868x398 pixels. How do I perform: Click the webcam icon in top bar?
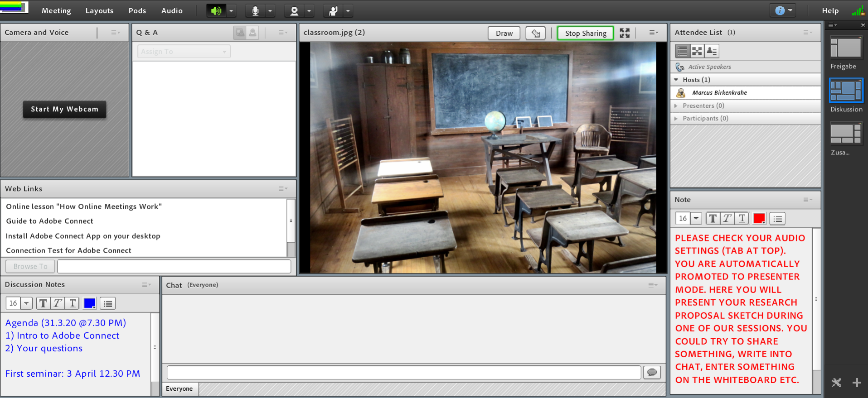click(x=294, y=10)
